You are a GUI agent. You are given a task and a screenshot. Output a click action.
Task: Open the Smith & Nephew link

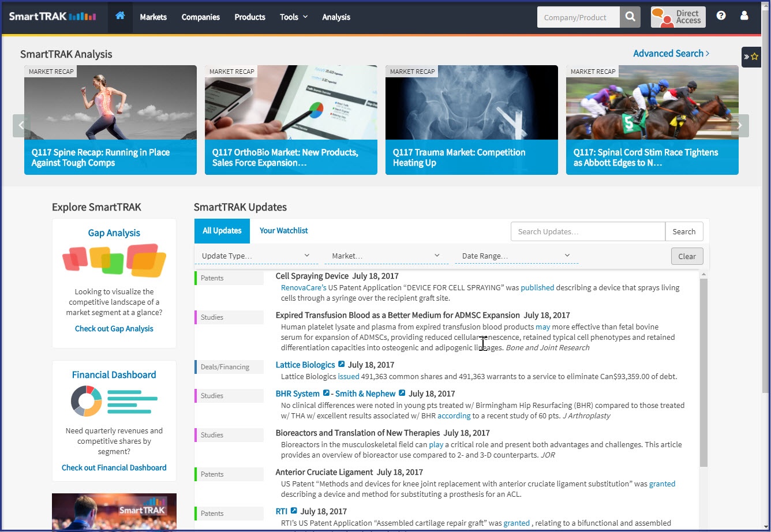(366, 394)
